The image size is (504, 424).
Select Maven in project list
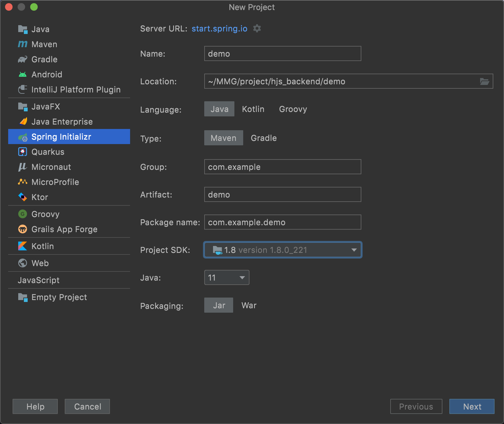pyautogui.click(x=69, y=44)
